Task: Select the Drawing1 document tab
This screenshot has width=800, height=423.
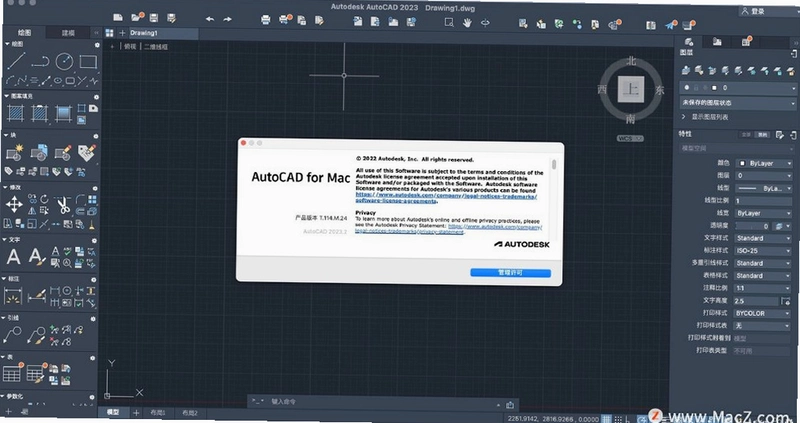Action: [x=163, y=33]
